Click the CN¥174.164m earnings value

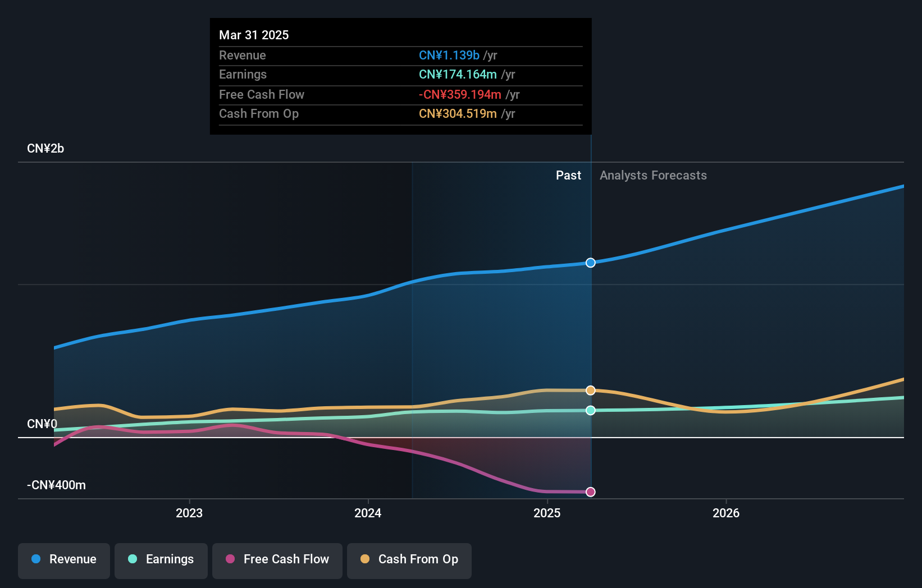pos(458,75)
